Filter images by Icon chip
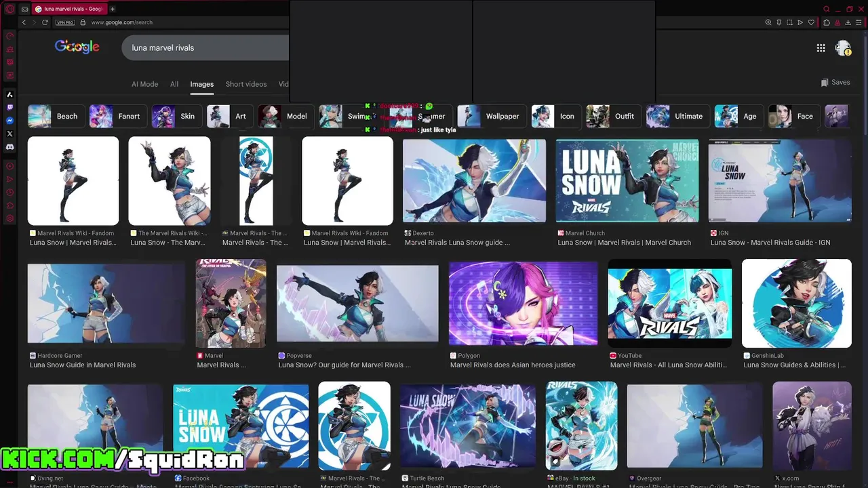 coord(556,116)
